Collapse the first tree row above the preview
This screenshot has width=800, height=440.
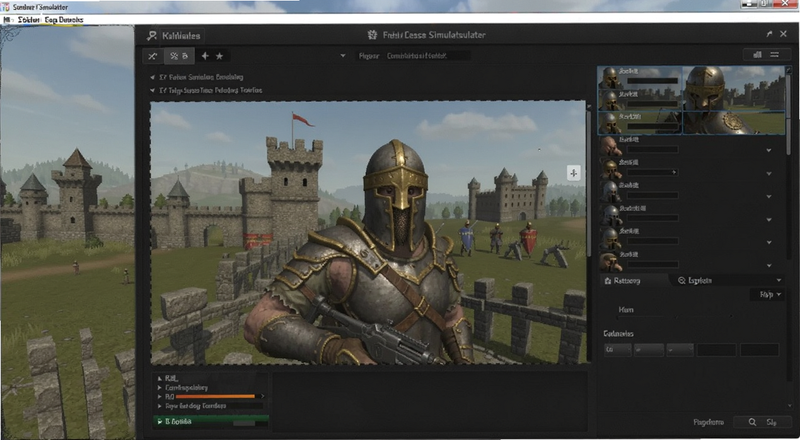point(152,78)
